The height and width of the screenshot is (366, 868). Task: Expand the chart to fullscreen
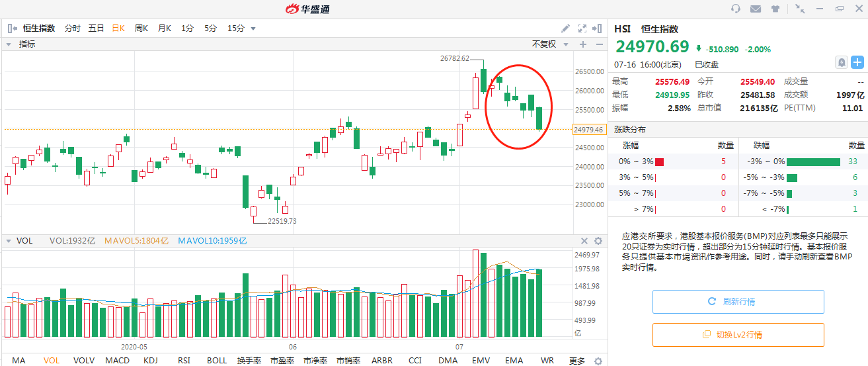point(582,28)
